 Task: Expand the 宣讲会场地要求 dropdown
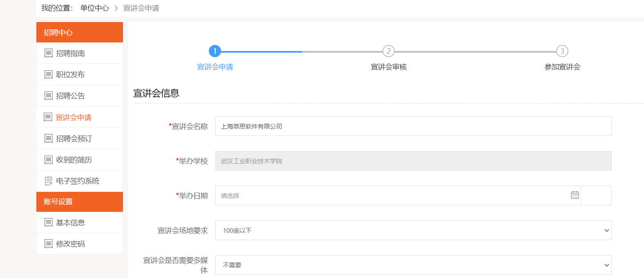pyautogui.click(x=413, y=231)
